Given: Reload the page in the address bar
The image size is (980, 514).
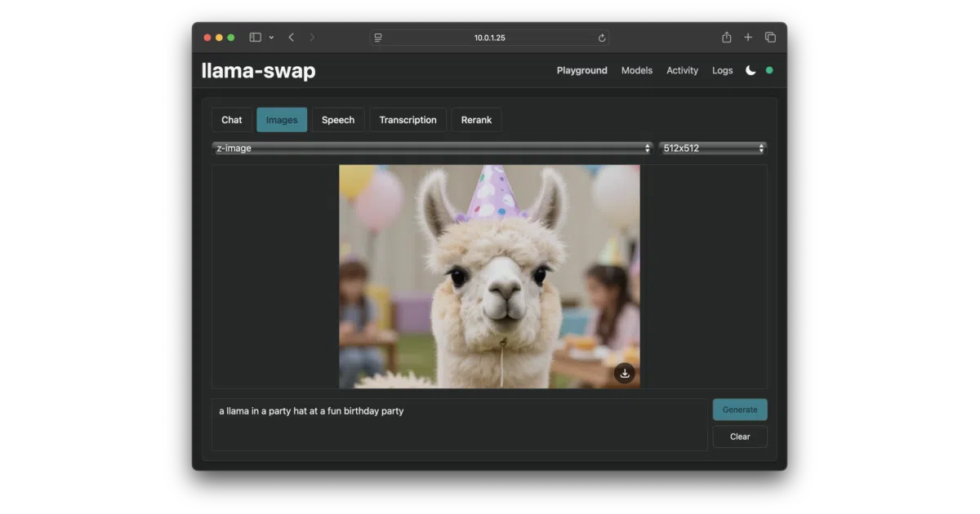Looking at the screenshot, I should (x=602, y=38).
